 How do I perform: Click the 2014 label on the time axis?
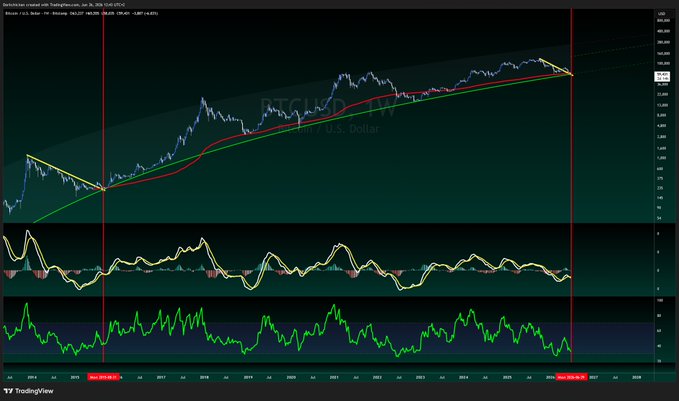(32, 377)
